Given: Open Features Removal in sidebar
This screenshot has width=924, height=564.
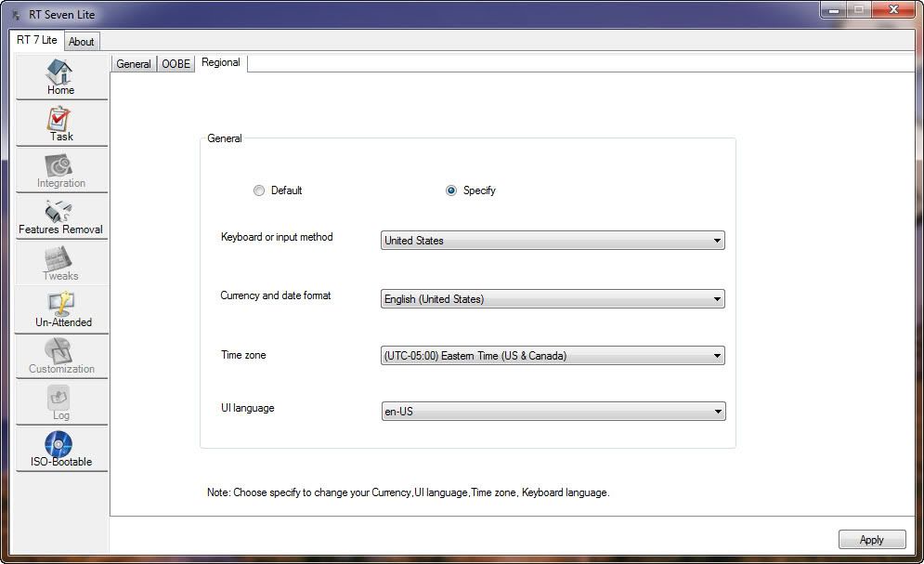Looking at the screenshot, I should 61,216.
